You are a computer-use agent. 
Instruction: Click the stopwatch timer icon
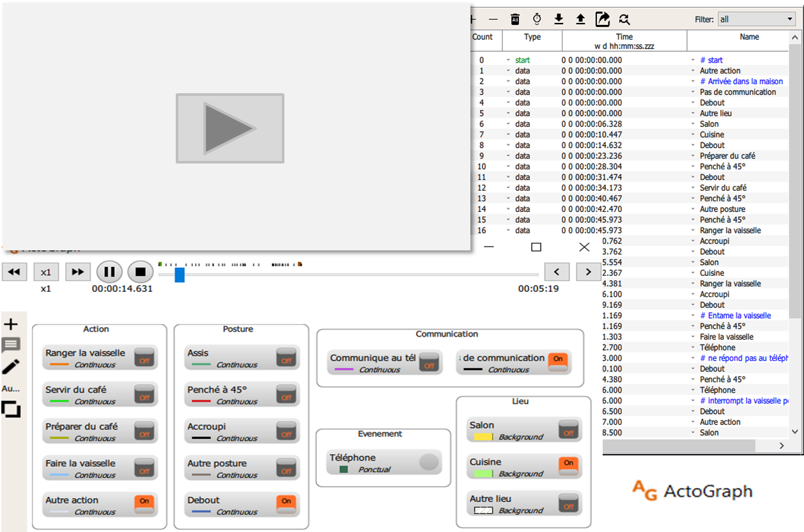pyautogui.click(x=537, y=19)
